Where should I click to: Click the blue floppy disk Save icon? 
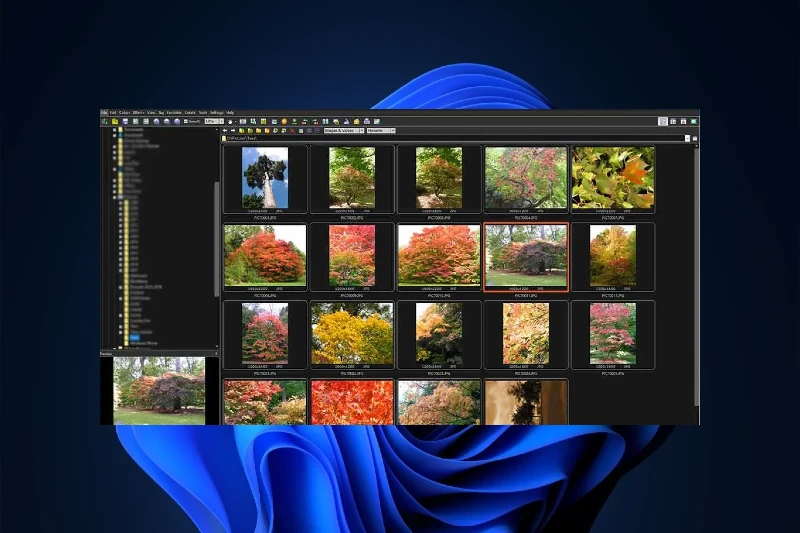coord(125,121)
